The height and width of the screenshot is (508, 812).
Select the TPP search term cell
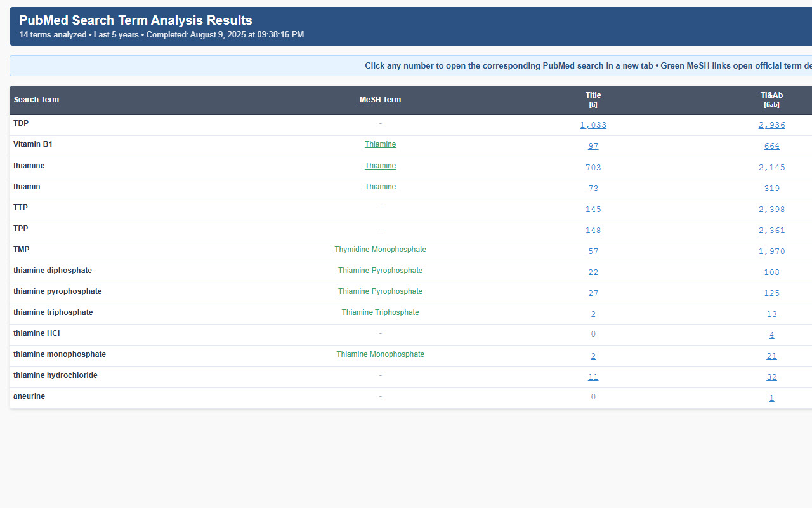point(20,229)
